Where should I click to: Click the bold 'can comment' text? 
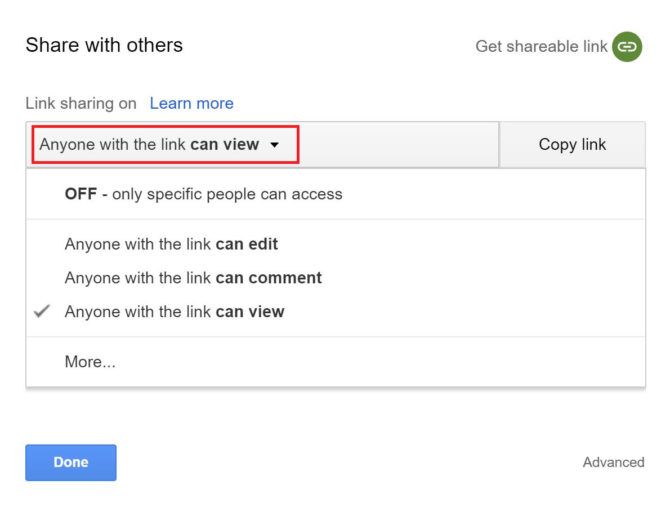pos(269,278)
